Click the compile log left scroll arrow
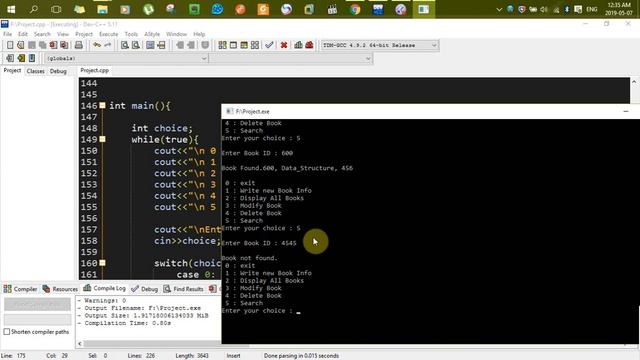This screenshot has height=360, width=640. [80, 344]
